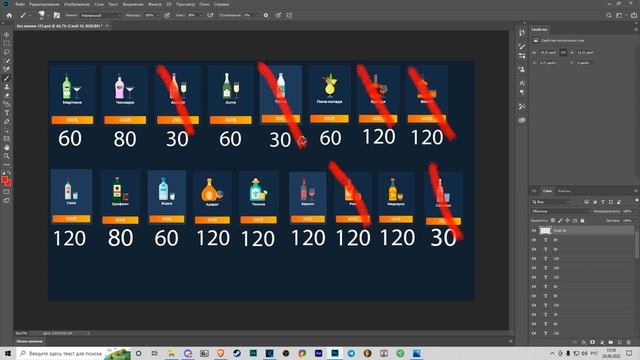Open the tool preset picker arrow
640x360 pixels.
30,15
